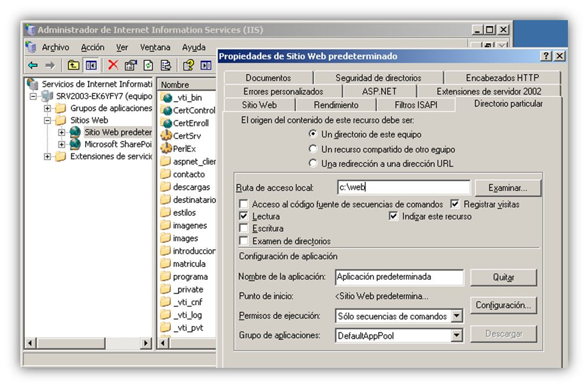Select 'Una redirección a una dirección URL'
This screenshot has width=588, height=388.
(x=313, y=163)
